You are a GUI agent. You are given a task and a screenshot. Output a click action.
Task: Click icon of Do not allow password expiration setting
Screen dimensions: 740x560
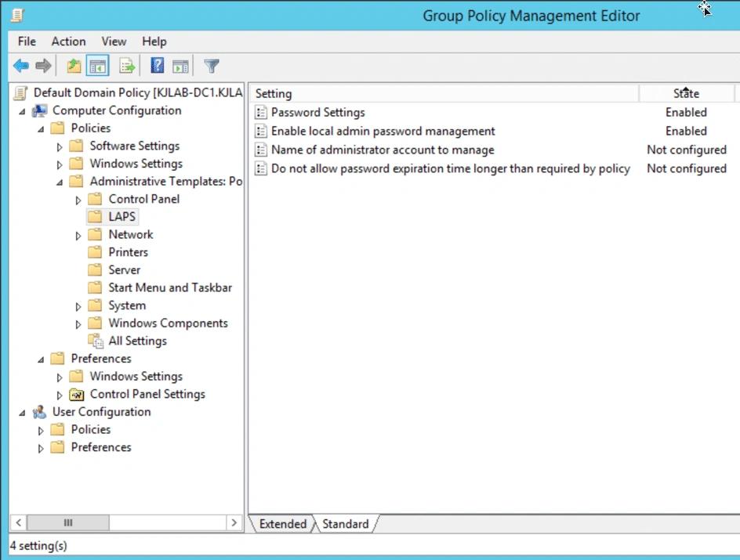260,168
